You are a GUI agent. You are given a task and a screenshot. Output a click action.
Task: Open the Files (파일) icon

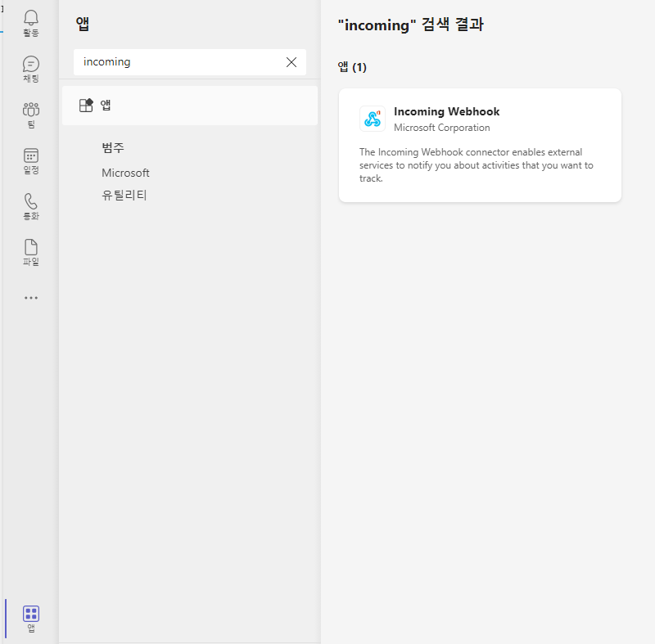pos(31,253)
